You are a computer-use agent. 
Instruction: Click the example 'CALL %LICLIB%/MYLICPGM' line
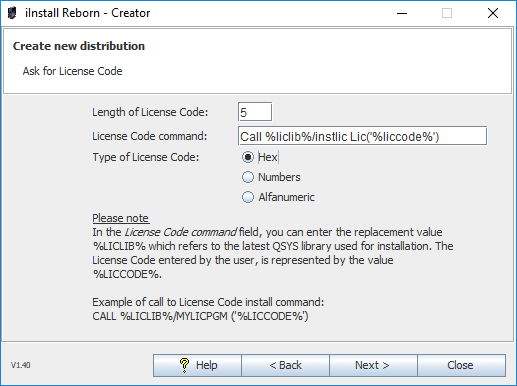tap(200, 316)
